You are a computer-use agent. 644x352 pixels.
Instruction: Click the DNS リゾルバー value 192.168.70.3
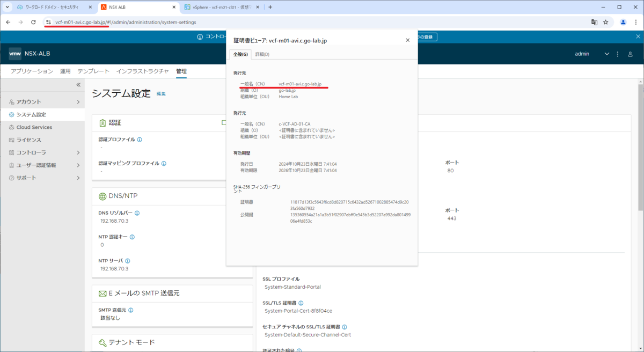114,221
